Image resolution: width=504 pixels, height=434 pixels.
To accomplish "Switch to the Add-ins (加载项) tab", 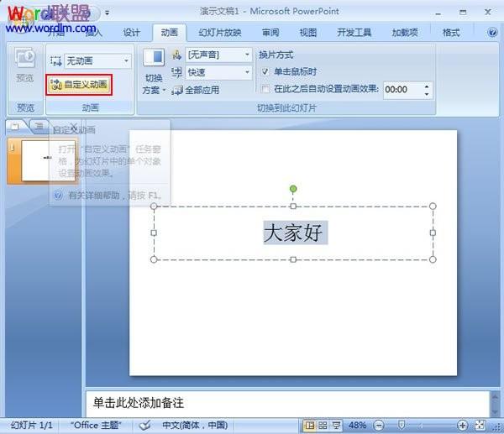I will (405, 33).
